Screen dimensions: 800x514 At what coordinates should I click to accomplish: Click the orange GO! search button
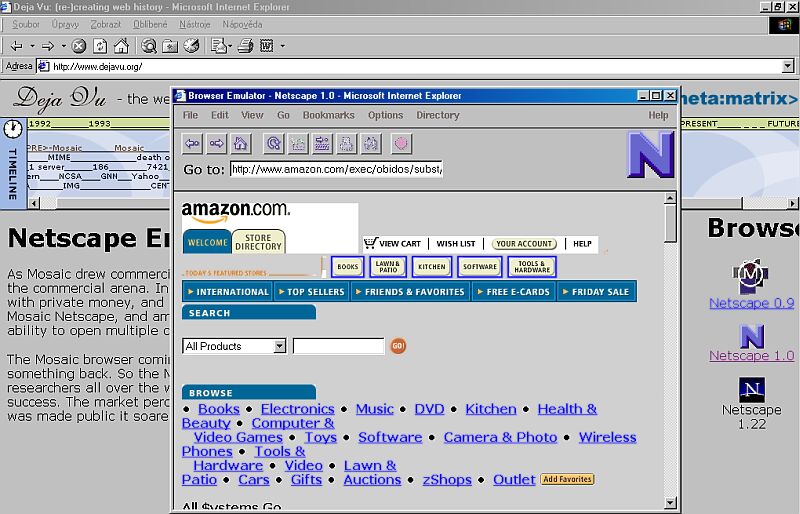398,346
